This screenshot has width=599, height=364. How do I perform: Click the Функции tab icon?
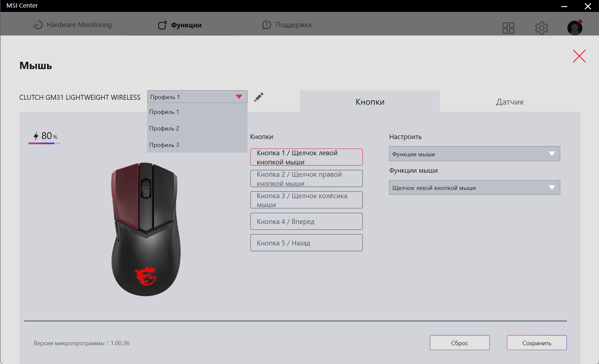(x=162, y=25)
